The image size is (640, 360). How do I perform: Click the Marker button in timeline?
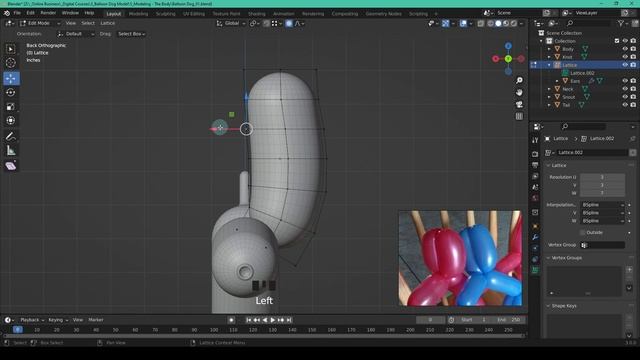(96, 320)
